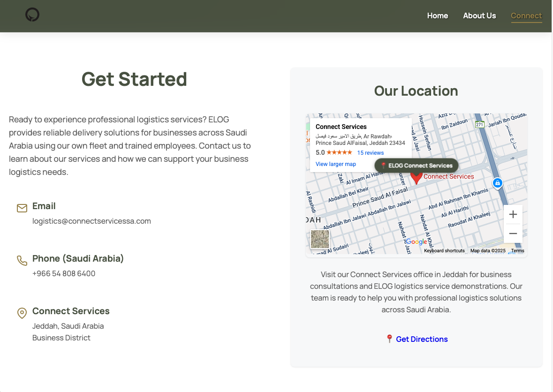Click the ELOG Connect Services button on the map
This screenshot has height=392, width=553.
(416, 166)
